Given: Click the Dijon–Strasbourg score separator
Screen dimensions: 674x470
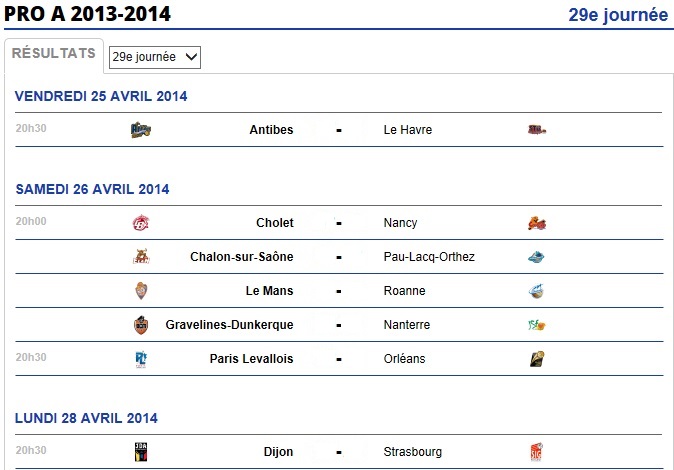Looking at the screenshot, I should click(x=339, y=452).
